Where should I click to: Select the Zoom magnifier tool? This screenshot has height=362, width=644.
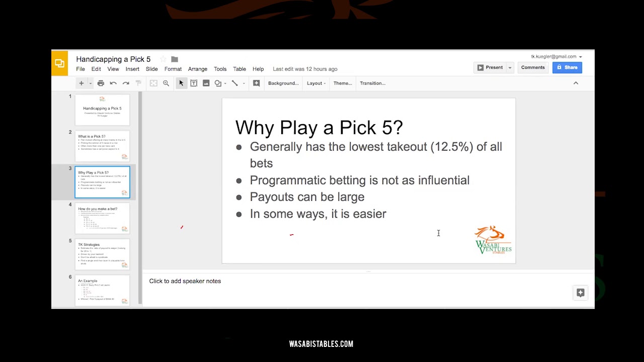point(166,83)
